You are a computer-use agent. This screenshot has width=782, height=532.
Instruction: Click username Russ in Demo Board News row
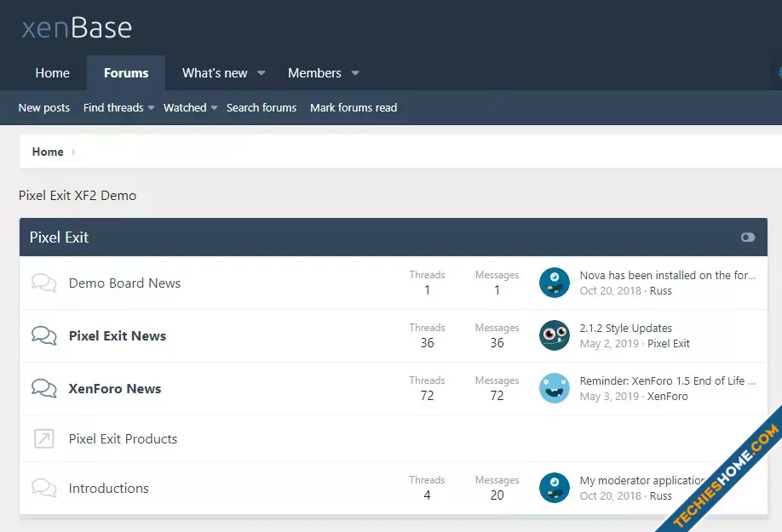(x=660, y=291)
